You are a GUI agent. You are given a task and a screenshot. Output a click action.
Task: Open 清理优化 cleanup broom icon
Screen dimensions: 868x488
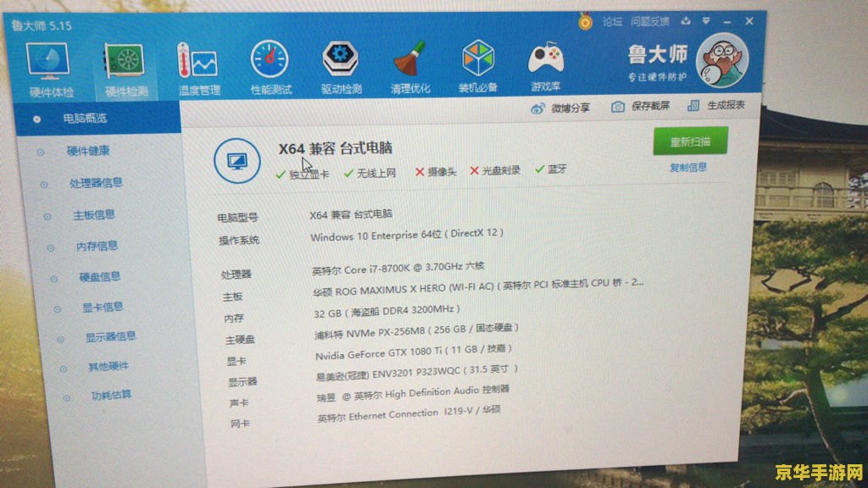coord(410,67)
